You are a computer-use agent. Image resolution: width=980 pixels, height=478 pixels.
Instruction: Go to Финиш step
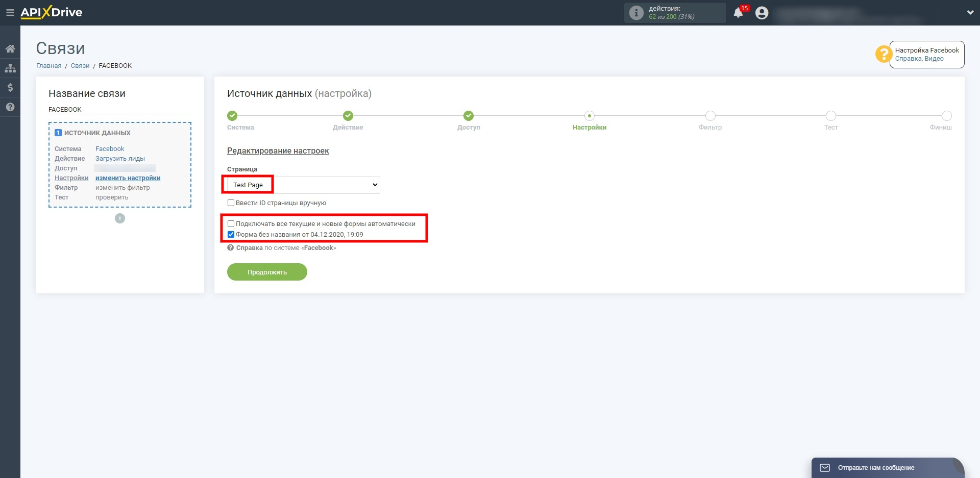946,116
